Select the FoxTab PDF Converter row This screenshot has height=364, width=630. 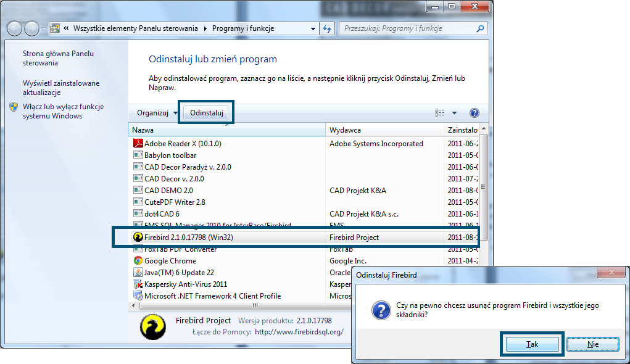click(x=305, y=249)
